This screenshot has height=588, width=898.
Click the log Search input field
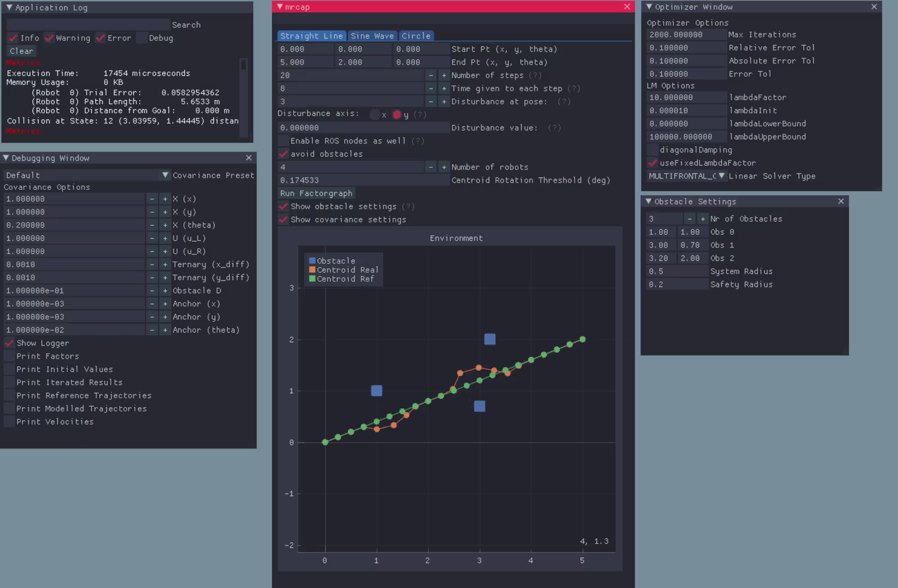pos(88,25)
